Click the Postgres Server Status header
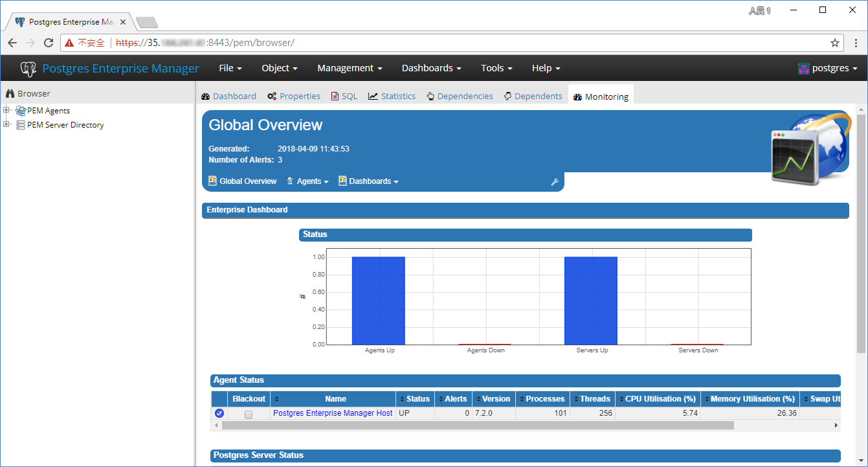 (526, 455)
